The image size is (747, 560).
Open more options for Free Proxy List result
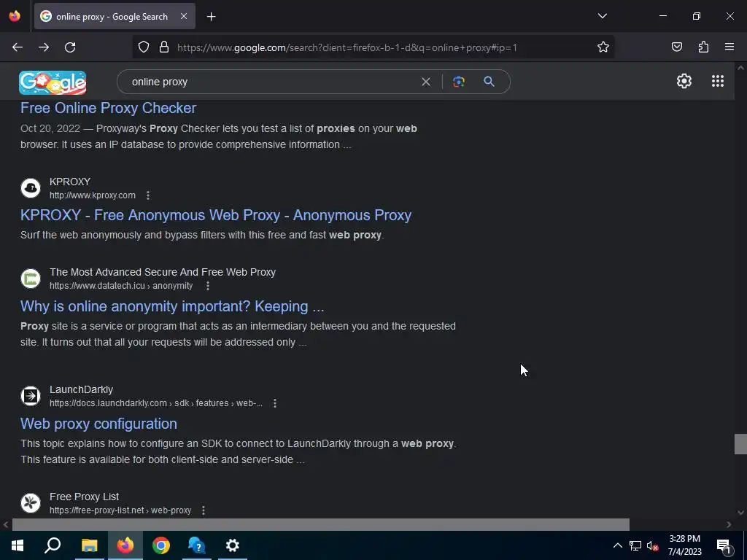tap(204, 510)
